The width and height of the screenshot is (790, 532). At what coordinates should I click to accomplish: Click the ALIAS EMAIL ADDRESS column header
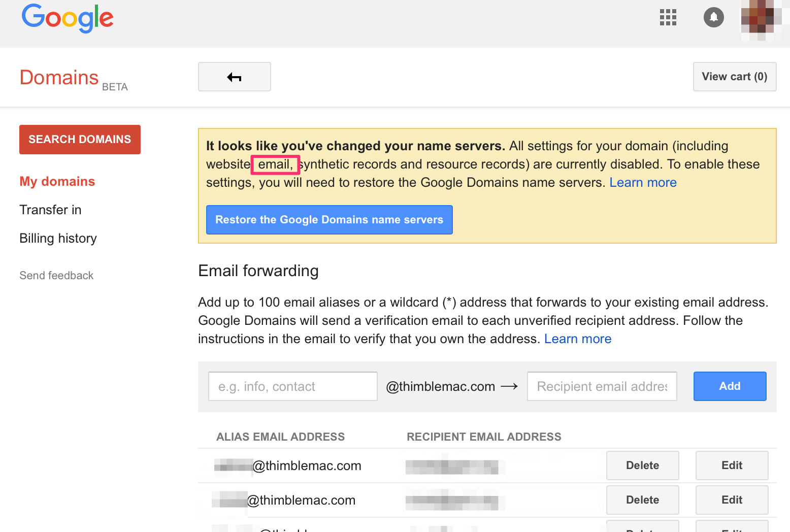[x=280, y=437]
